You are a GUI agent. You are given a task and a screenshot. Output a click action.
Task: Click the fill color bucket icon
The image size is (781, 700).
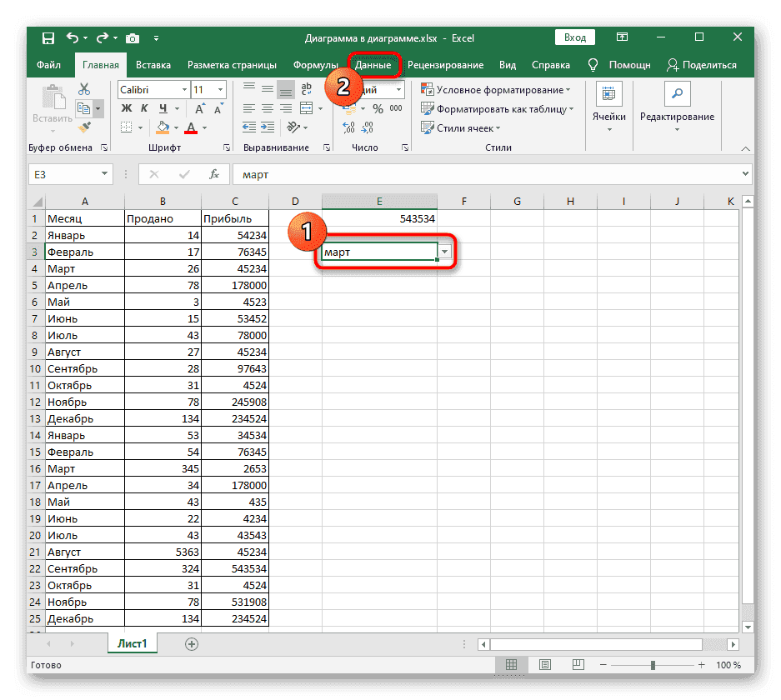[163, 128]
